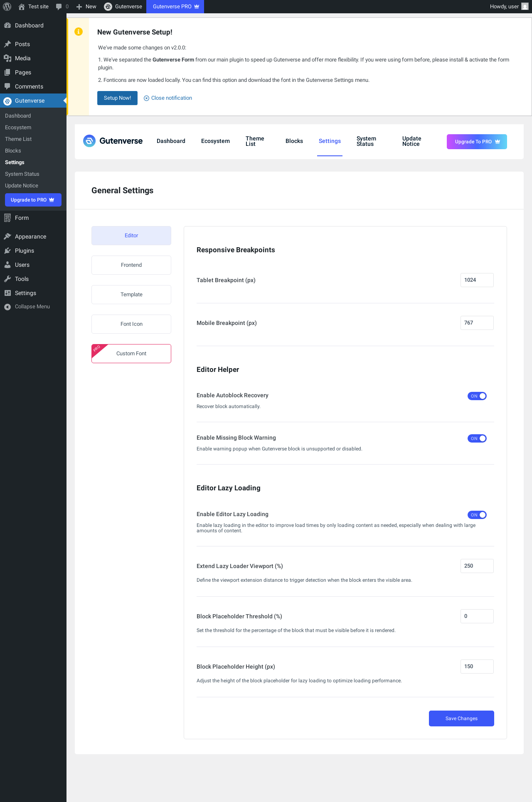Click the circled X close notification icon
The width and height of the screenshot is (532, 802).
[146, 98]
